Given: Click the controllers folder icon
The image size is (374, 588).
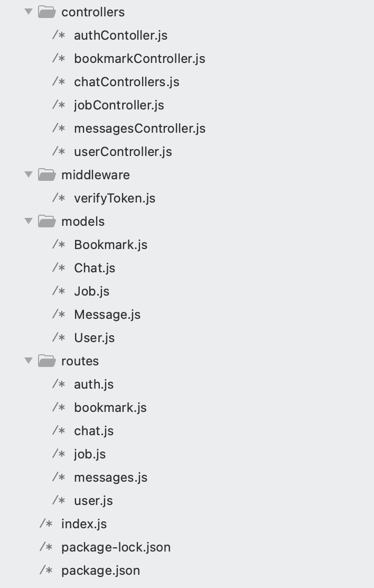Looking at the screenshot, I should [x=47, y=12].
